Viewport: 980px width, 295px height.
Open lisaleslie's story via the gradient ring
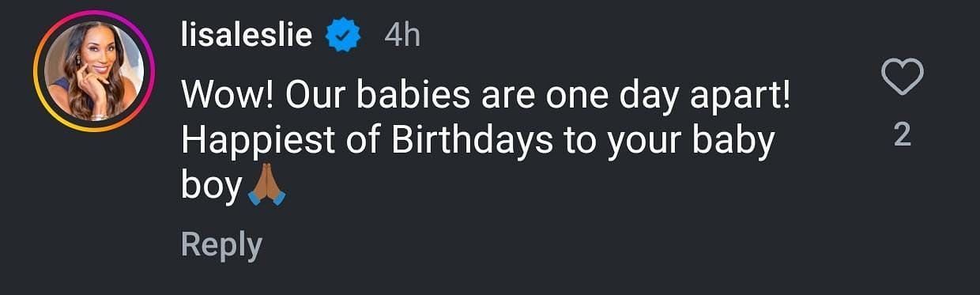(93, 71)
